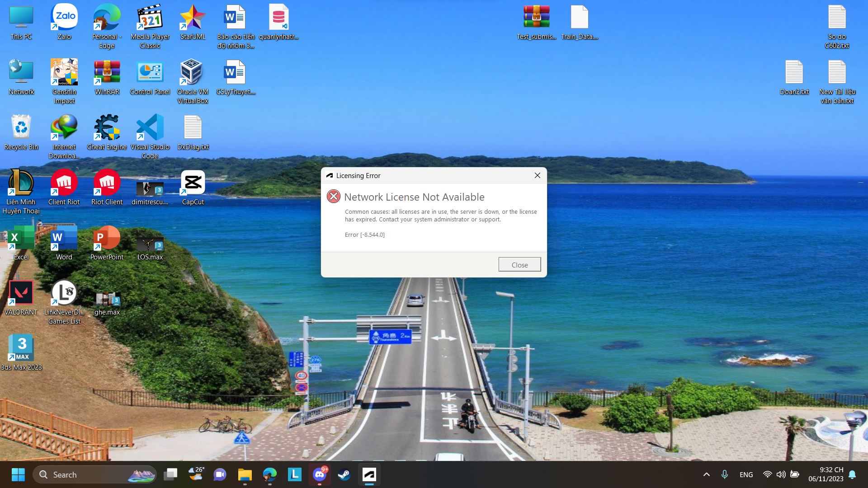Click Close button in Licensing Error dialog
Viewport: 868px width, 488px height.
[519, 265]
